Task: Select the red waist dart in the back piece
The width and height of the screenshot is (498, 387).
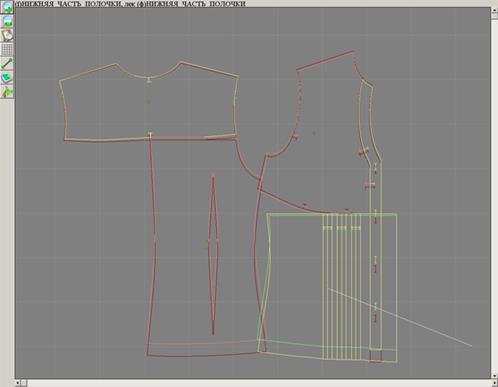Action: [x=213, y=255]
